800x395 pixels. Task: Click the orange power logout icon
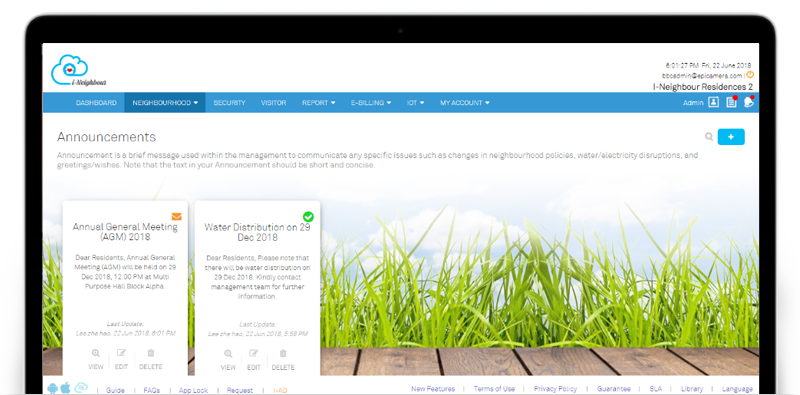tap(749, 75)
